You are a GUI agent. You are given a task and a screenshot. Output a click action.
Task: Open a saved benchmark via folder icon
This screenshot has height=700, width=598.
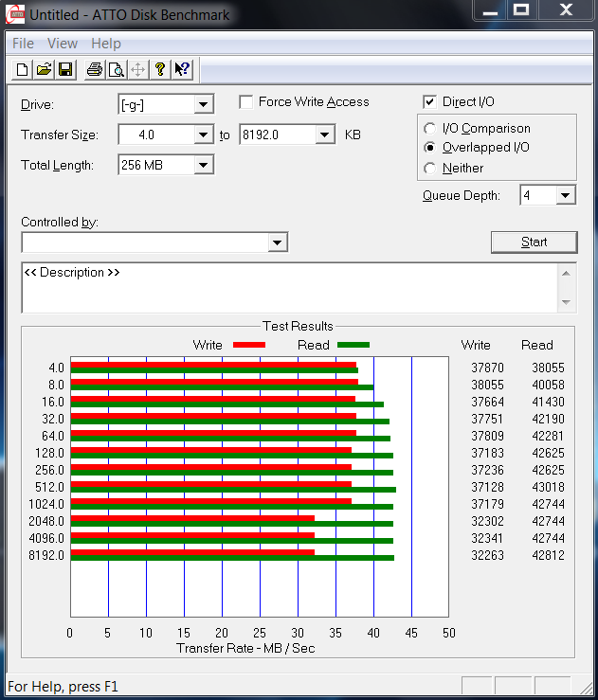[44, 69]
